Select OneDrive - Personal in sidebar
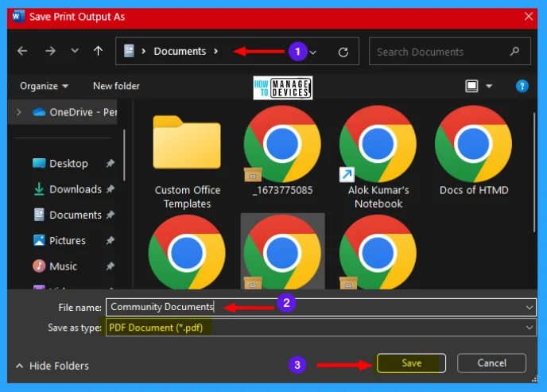 click(x=75, y=112)
